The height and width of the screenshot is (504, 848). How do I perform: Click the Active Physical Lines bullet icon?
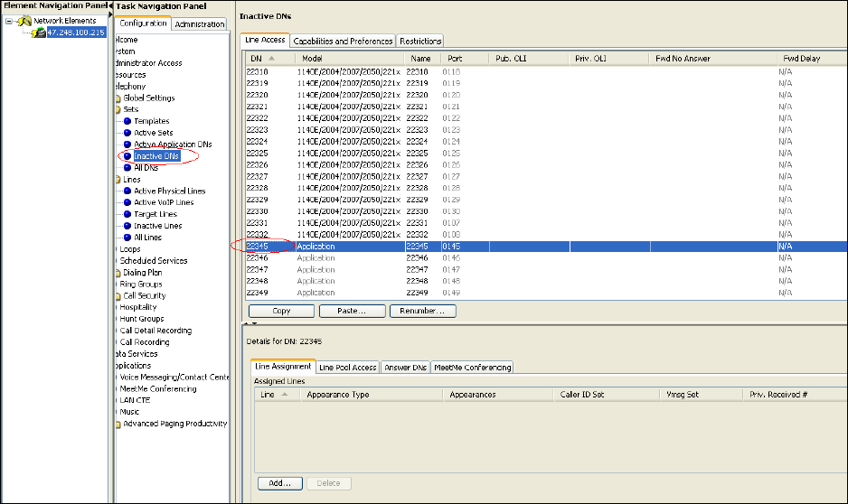tap(127, 191)
